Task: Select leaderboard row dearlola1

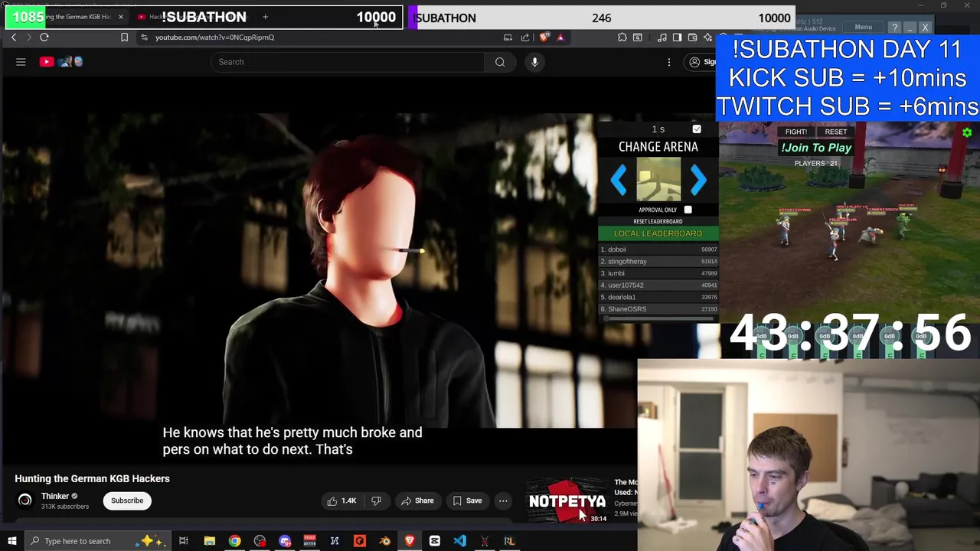Action: tap(658, 297)
